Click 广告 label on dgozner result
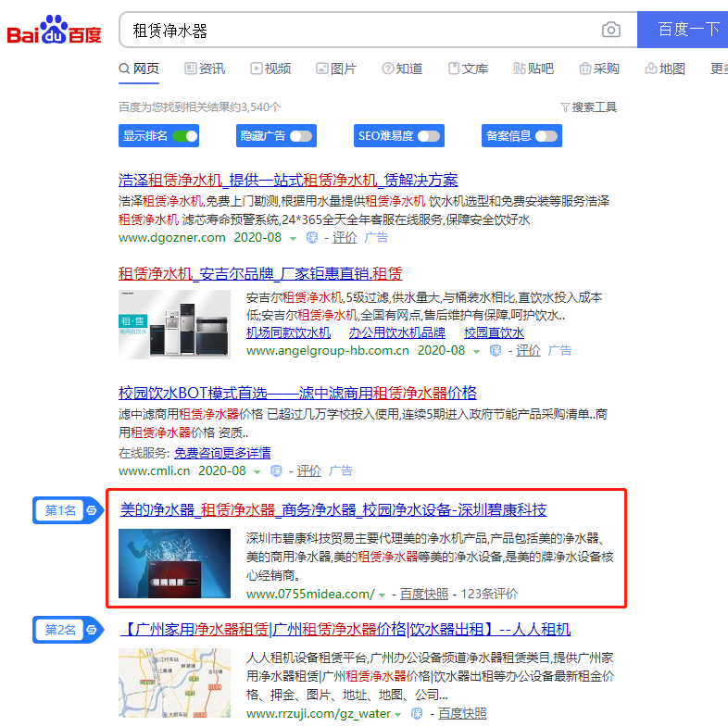 pyautogui.click(x=376, y=238)
